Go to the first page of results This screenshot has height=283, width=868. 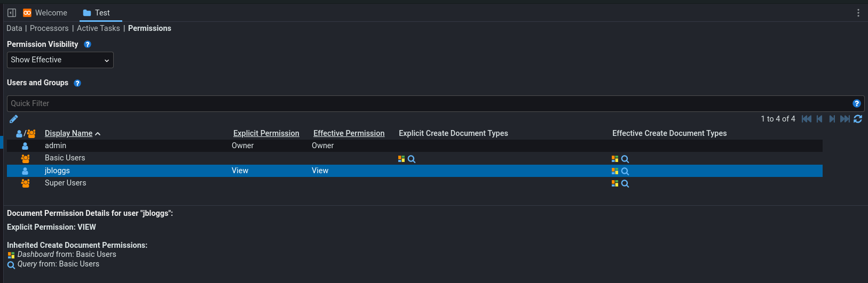pos(807,119)
